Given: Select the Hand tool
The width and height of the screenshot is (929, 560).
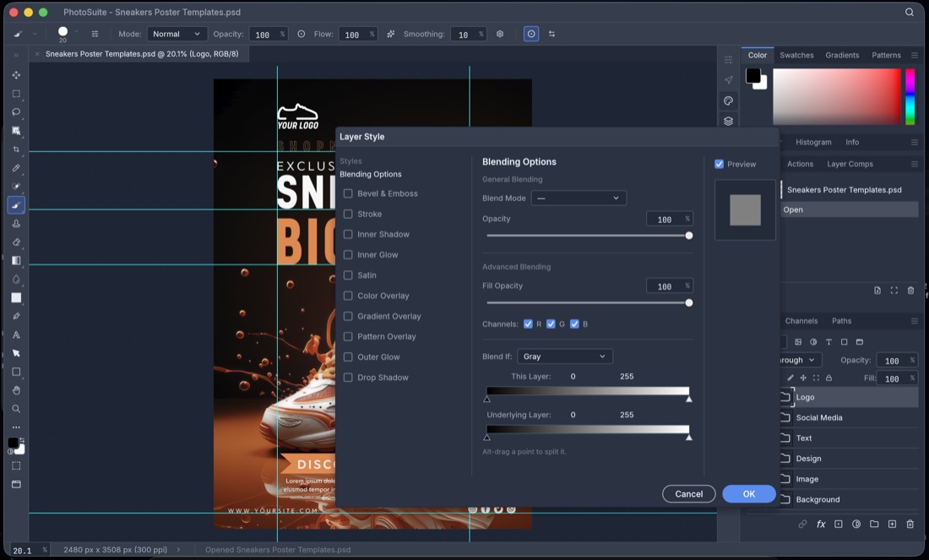Looking at the screenshot, I should [16, 390].
